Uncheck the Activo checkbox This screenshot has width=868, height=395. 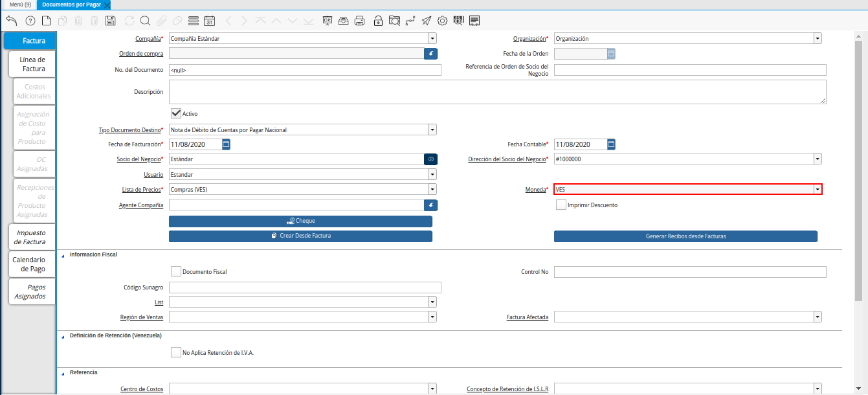click(x=175, y=113)
